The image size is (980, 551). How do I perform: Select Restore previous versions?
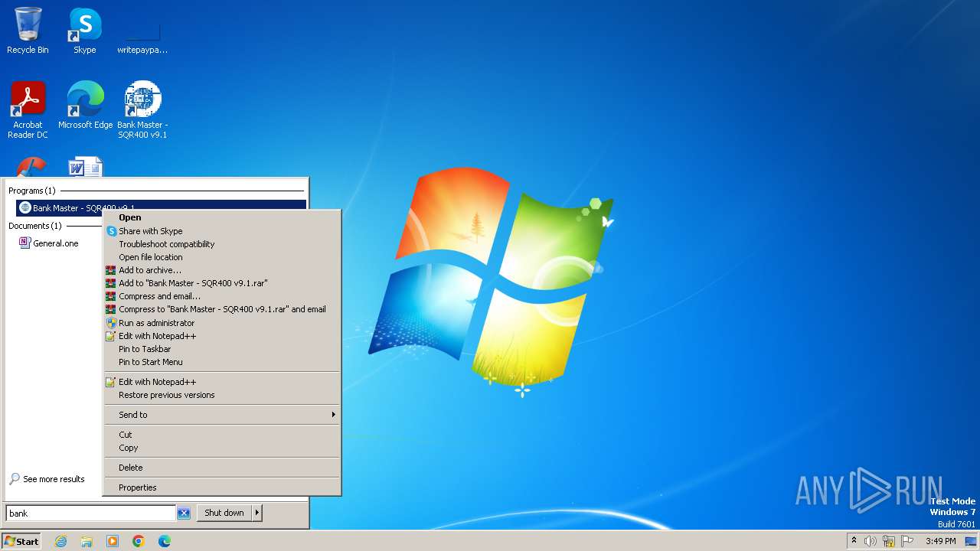pyautogui.click(x=222, y=395)
